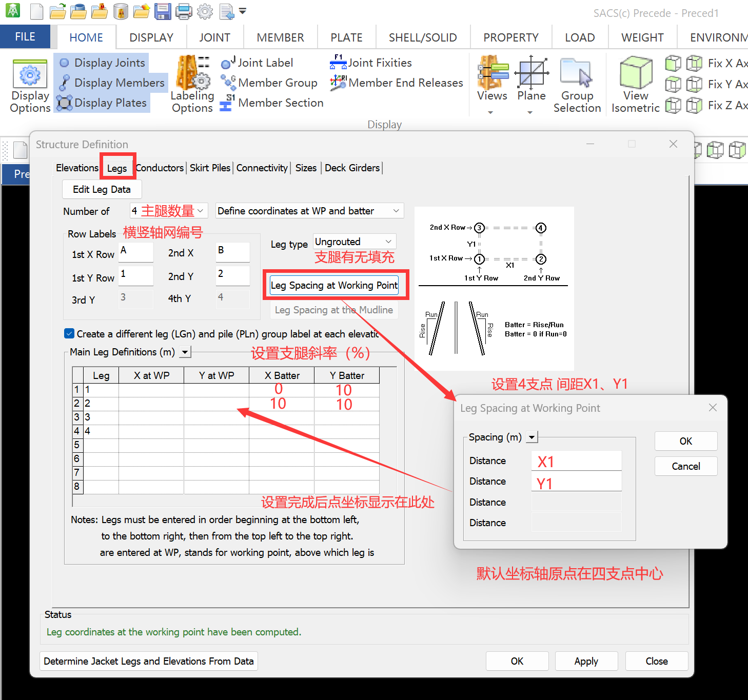Click the View Isometric cube icon

pyautogui.click(x=636, y=74)
